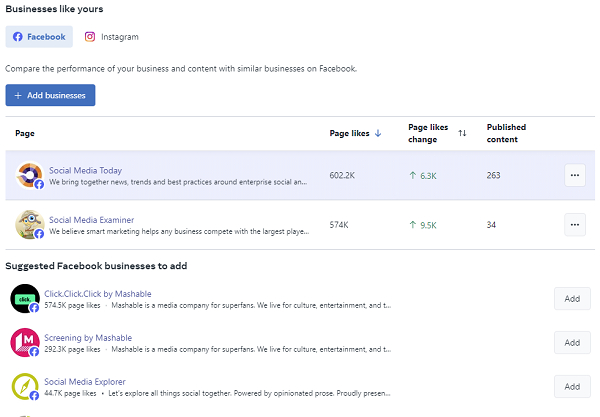Click Screening by Mashable logo icon

tap(25, 343)
